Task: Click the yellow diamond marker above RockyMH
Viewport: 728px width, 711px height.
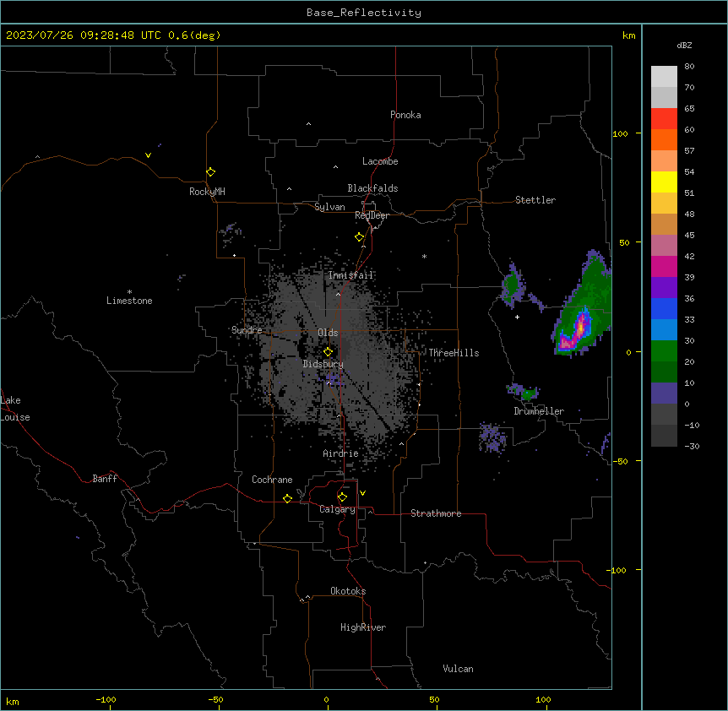Action: tap(210, 172)
